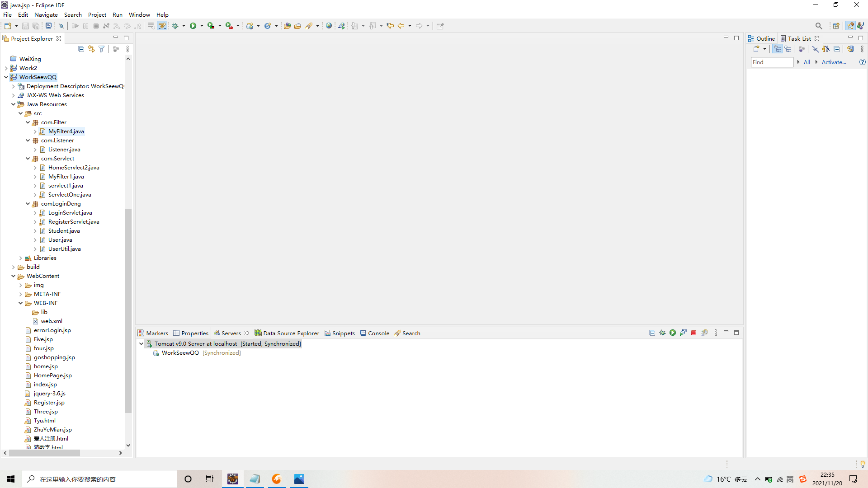Click Collapse All in Project Explorer
The width and height of the screenshot is (868, 488).
81,49
